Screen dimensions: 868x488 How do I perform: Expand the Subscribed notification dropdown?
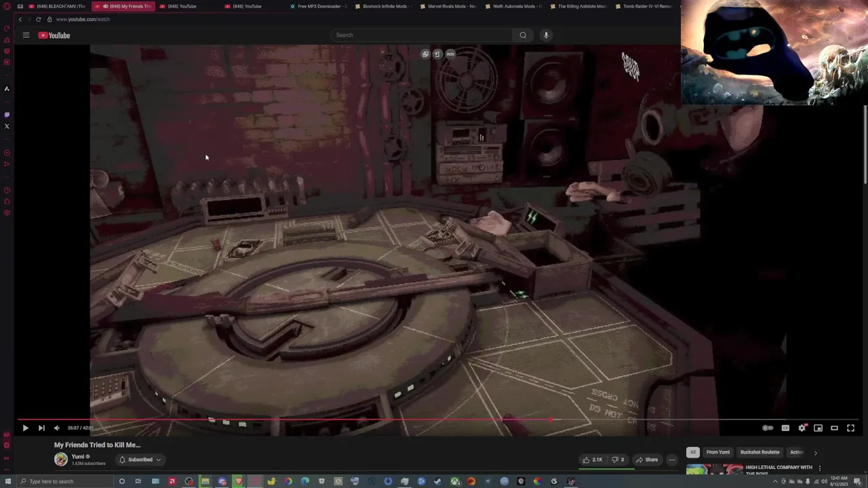[x=140, y=460]
